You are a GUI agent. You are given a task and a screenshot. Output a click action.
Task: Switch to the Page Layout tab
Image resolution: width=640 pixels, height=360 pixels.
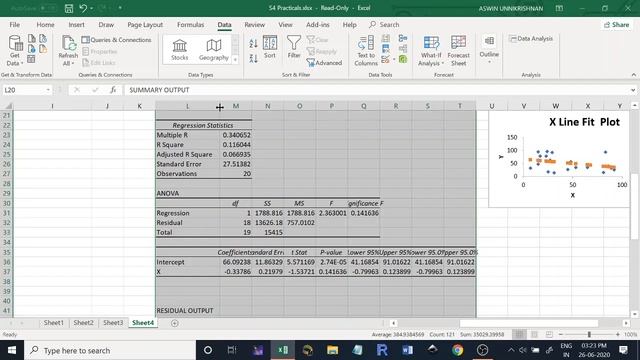click(x=145, y=25)
